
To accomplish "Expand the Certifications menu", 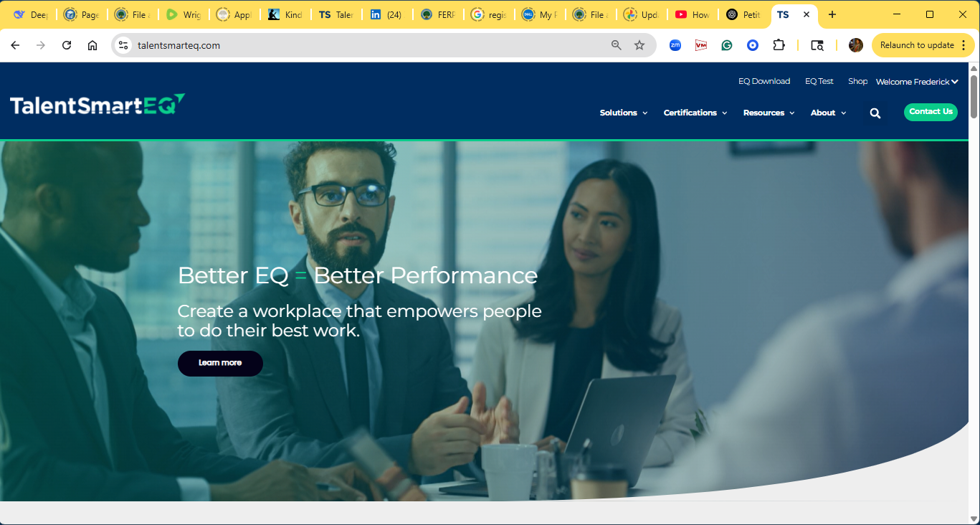I will click(695, 113).
